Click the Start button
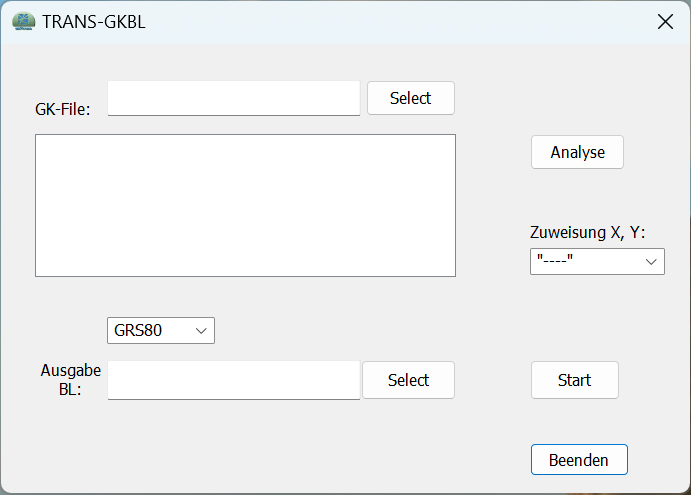The width and height of the screenshot is (691, 495). (575, 380)
